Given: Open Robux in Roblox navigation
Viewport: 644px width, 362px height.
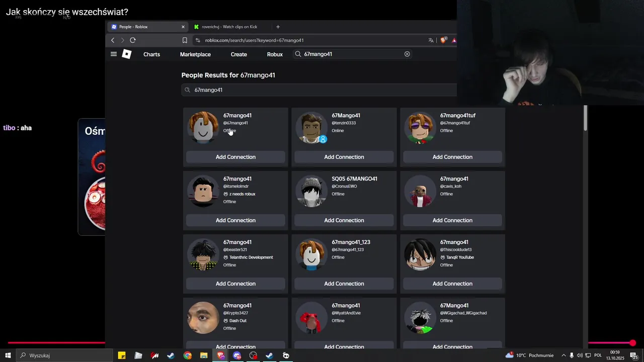Looking at the screenshot, I should 275,54.
